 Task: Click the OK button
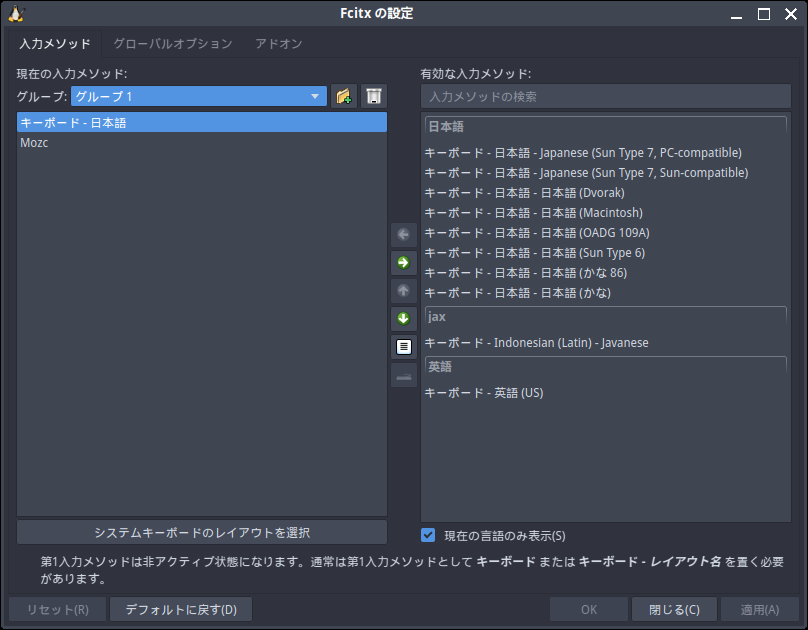pos(588,610)
